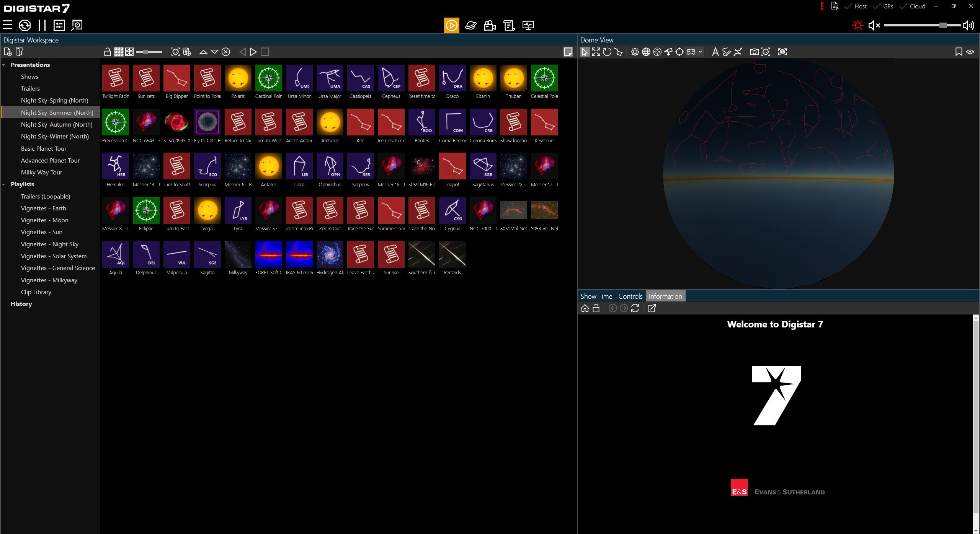980x534 pixels.
Task: Switch to large image tile view
Action: [130, 52]
